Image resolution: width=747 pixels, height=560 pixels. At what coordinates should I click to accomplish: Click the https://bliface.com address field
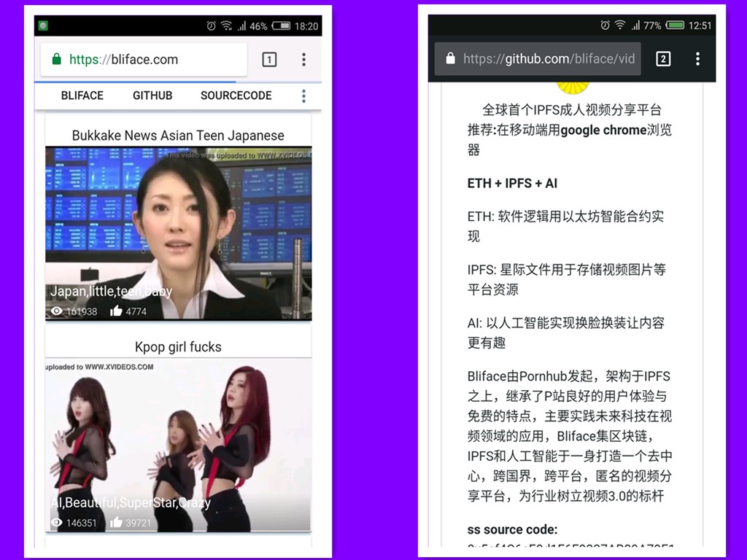pyautogui.click(x=144, y=60)
